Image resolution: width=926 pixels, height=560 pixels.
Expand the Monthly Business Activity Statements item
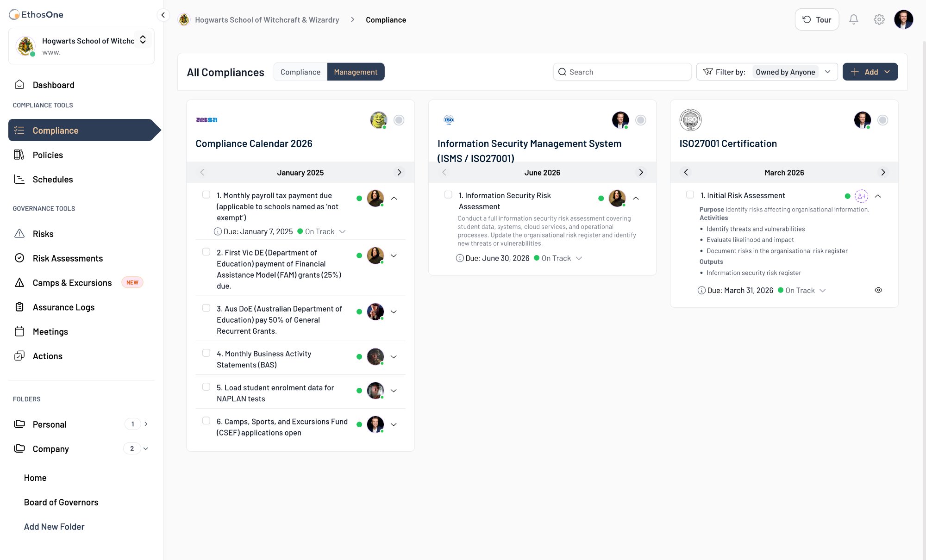(394, 357)
